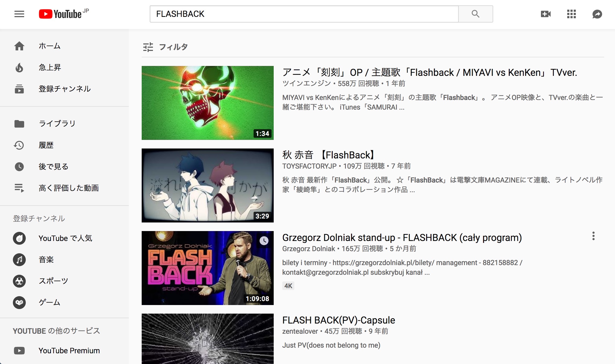Open YouTube Premium in sidebar
Screen dimensions: 615x364
point(64,351)
